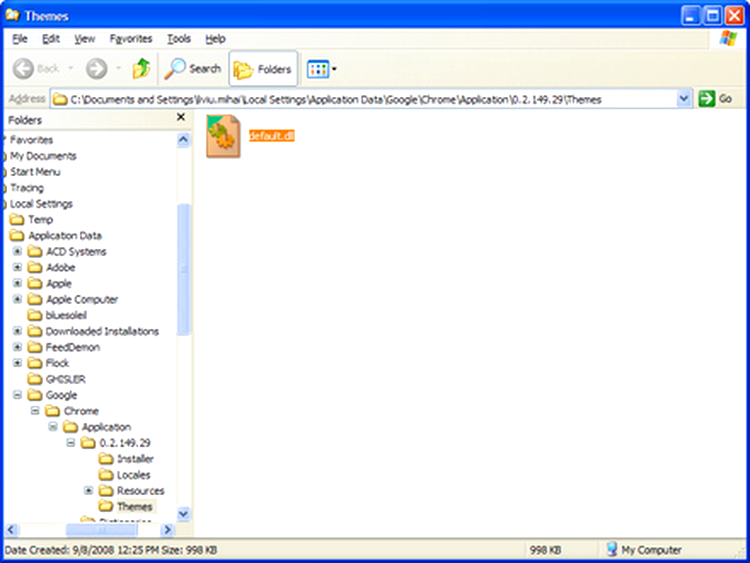Expand the ACD Systems folder
The image size is (750, 563).
17,251
